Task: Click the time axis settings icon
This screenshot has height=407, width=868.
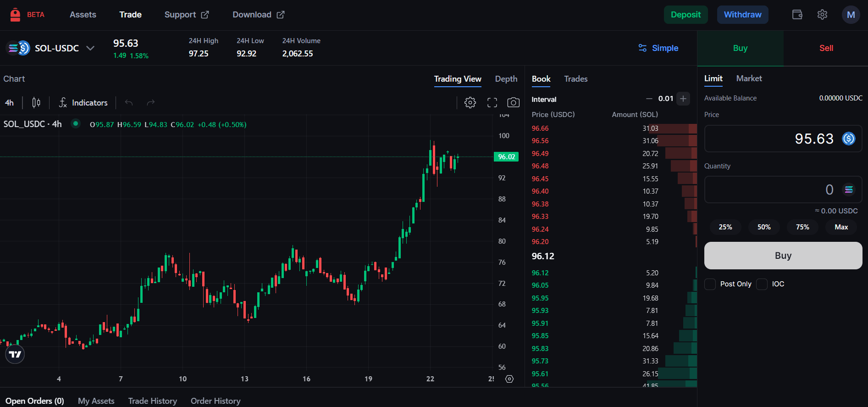Action: [x=509, y=379]
